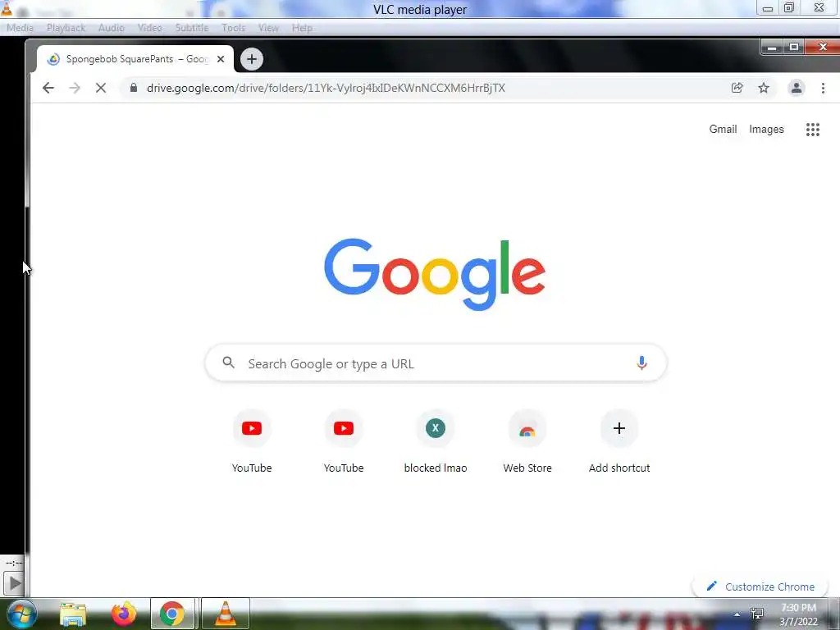Click the network tray icon
This screenshot has height=630, width=840.
757,614
